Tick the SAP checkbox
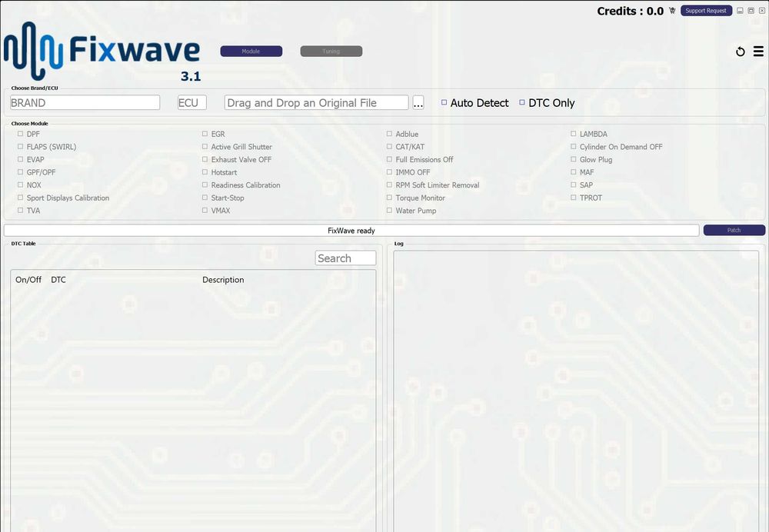Viewport: 769px width, 532px height. 574,185
